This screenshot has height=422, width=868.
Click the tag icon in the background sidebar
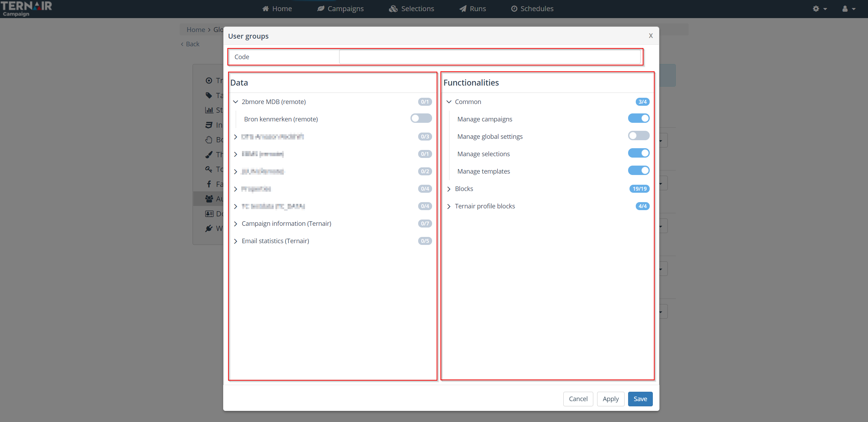click(209, 95)
